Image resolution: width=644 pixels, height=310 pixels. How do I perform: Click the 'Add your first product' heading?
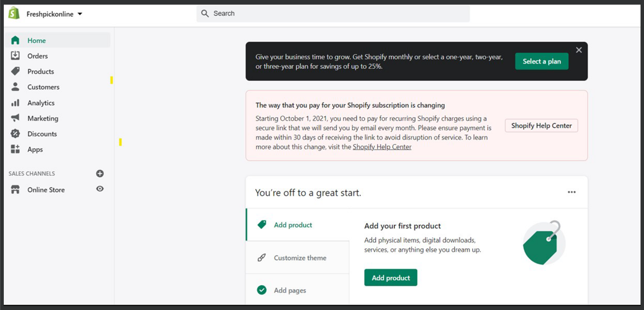point(402,226)
